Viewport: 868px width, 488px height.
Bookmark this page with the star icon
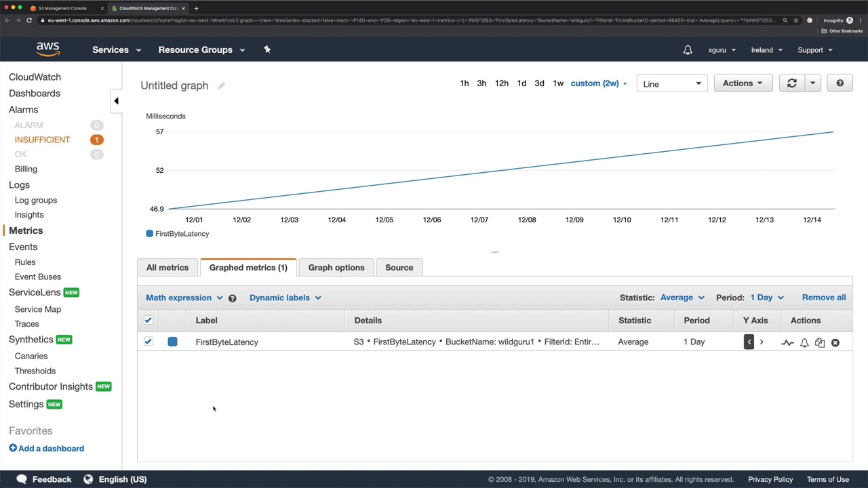tap(796, 20)
